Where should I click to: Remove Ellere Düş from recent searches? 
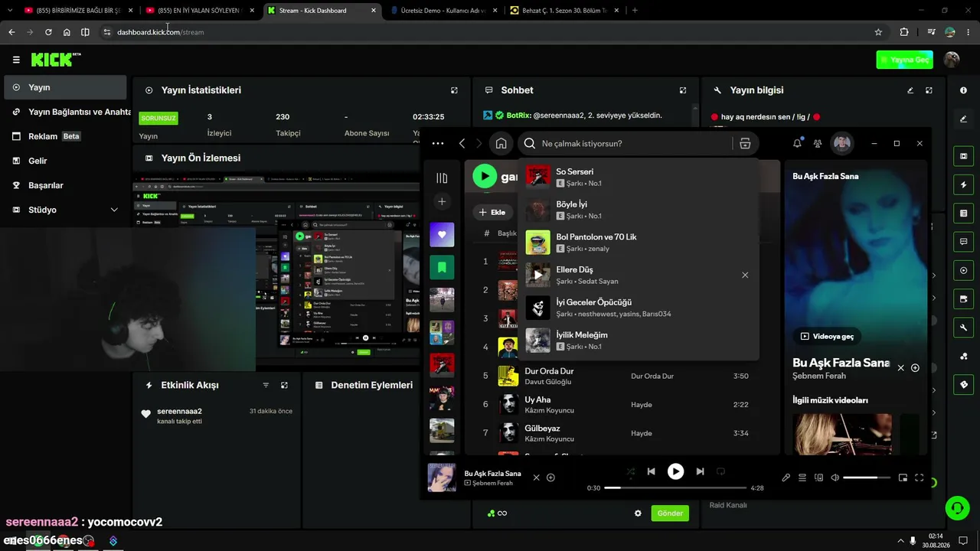coord(745,275)
